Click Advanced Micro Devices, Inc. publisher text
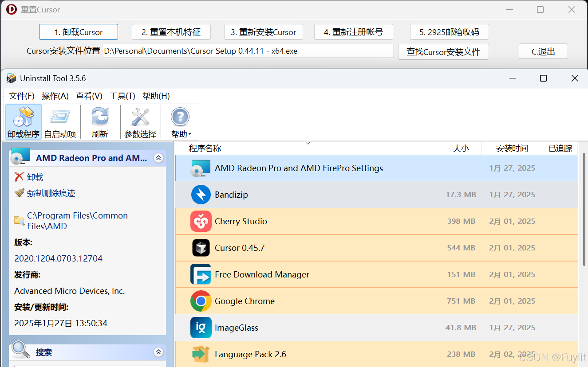588x367 pixels. point(70,291)
